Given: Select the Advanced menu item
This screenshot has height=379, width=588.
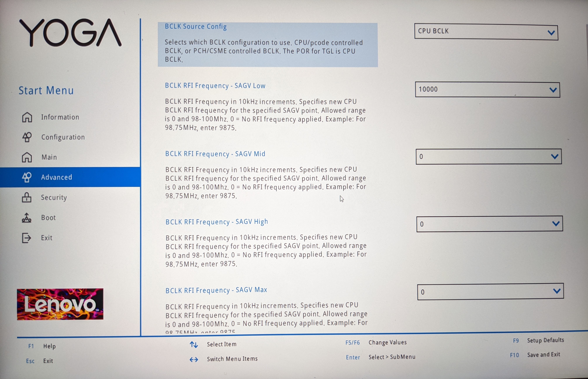Looking at the screenshot, I should [70, 177].
